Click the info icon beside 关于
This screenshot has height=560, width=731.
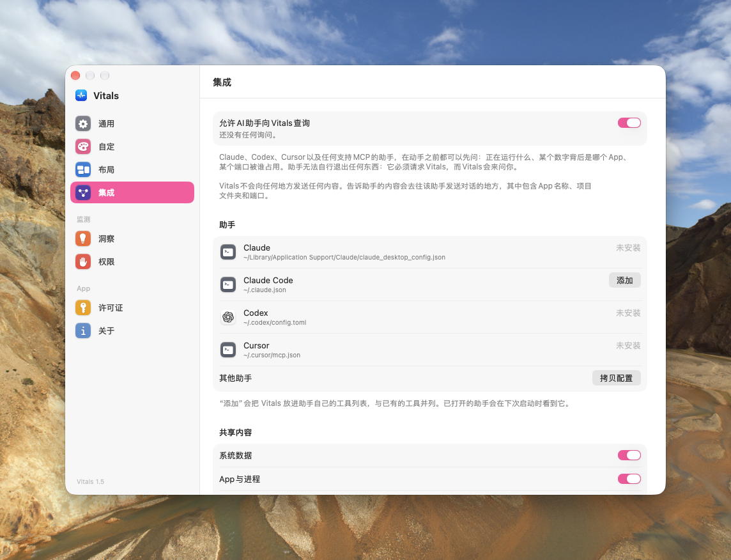pyautogui.click(x=83, y=331)
